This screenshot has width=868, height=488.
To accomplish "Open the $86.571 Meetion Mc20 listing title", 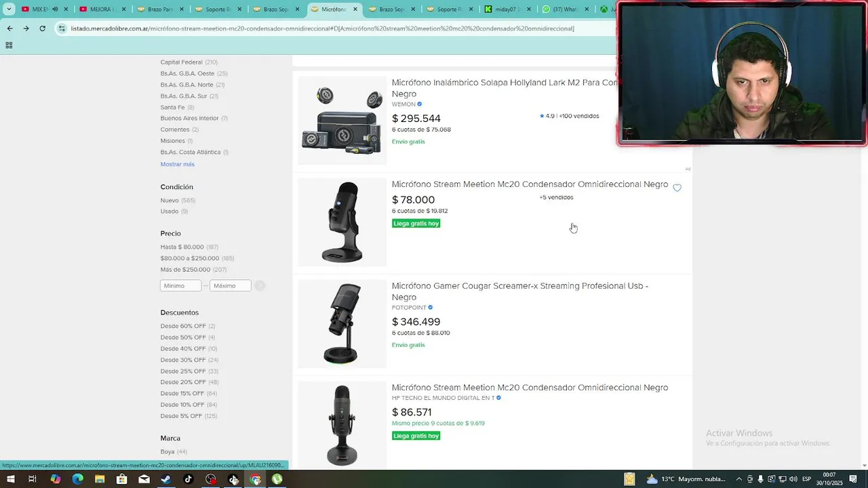I will point(530,388).
